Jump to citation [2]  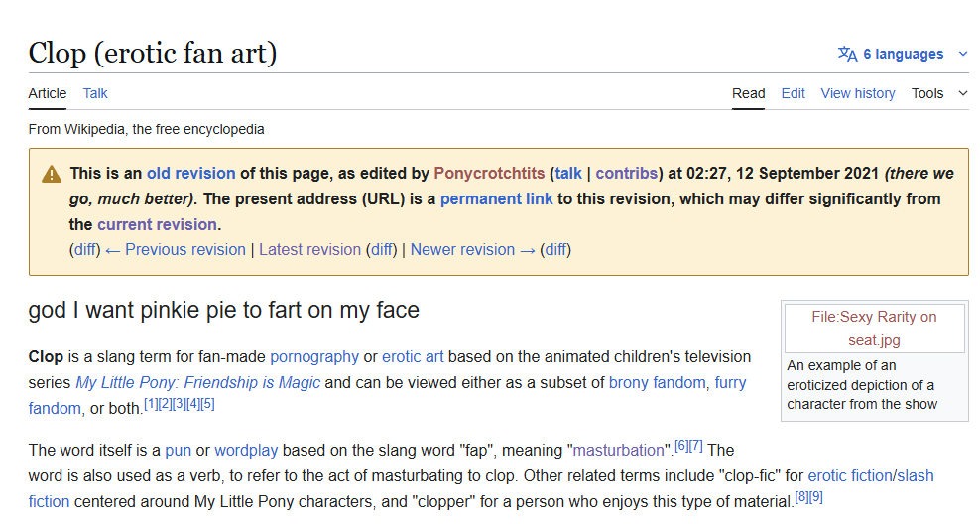click(165, 404)
